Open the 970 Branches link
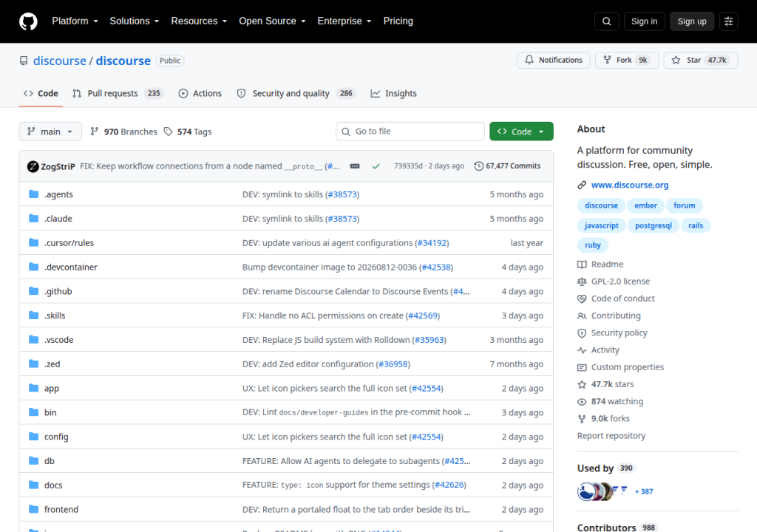 coord(123,132)
